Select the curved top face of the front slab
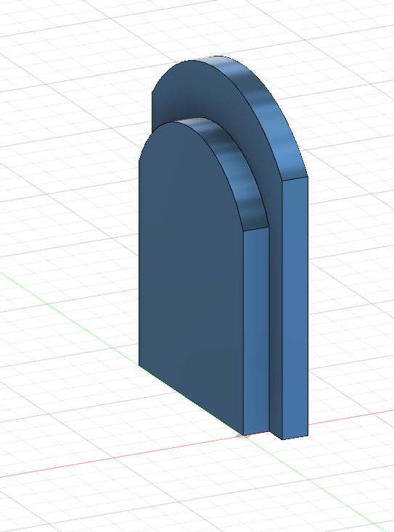The width and height of the screenshot is (394, 532). point(228,166)
